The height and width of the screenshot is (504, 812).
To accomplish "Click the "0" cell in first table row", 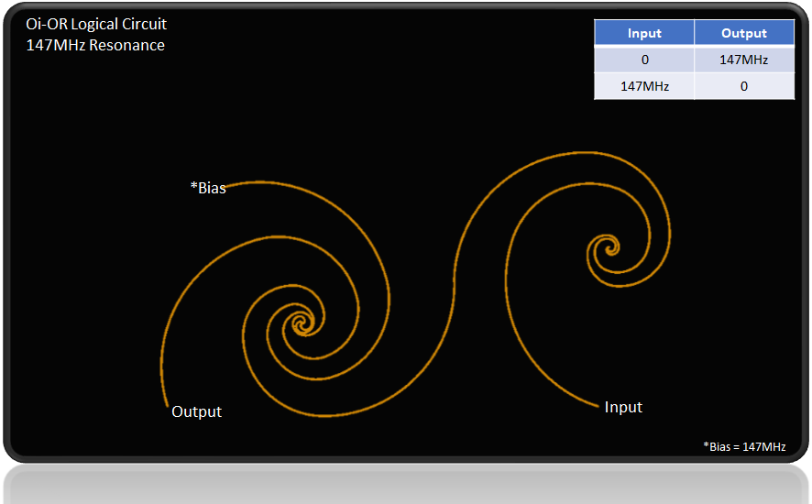I will point(643,60).
